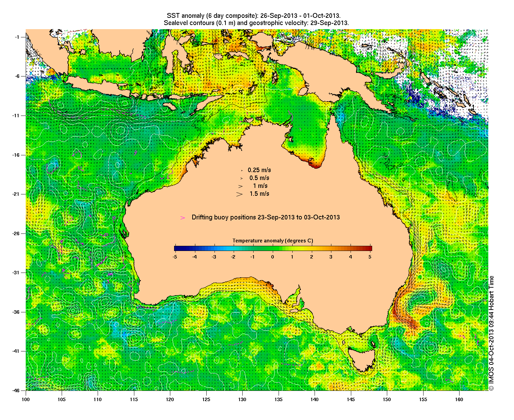The image size is (514, 420).
Task: Click the colorbar tick label 3
Action: [331, 256]
